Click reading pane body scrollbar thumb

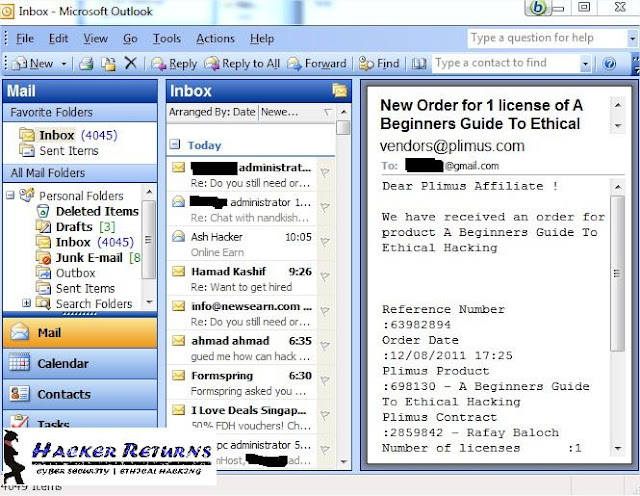[x=618, y=273]
